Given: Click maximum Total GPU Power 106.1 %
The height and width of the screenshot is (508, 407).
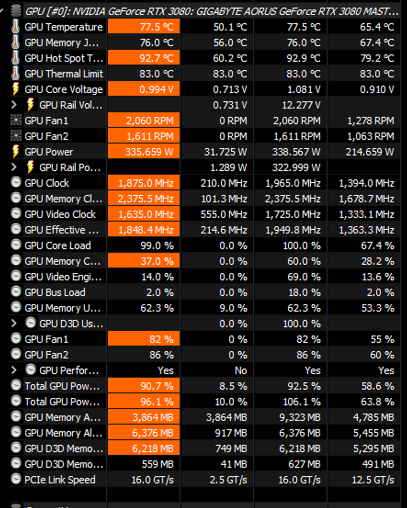Looking at the screenshot, I should click(302, 402).
